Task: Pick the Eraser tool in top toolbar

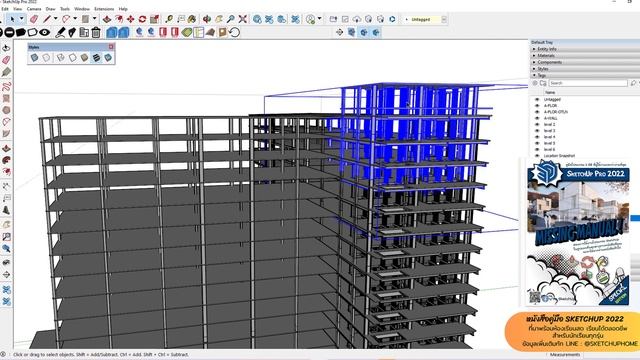Action: [x=34, y=19]
